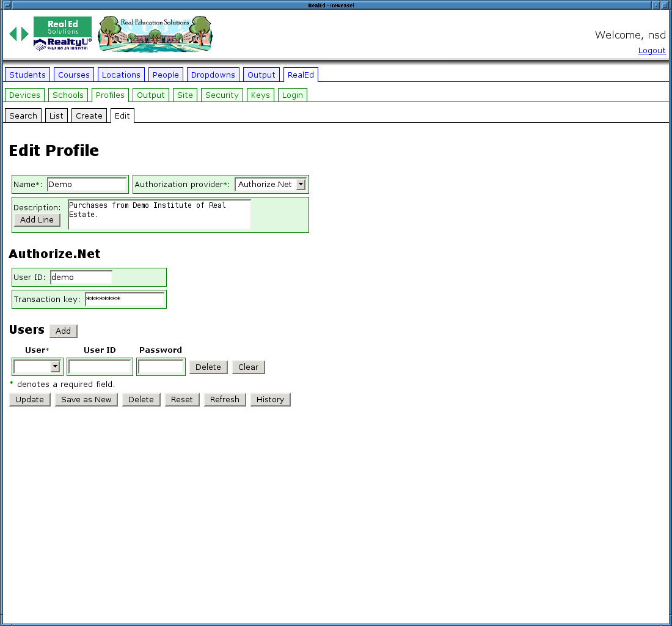
Task: Click the Real Education Solutions banner image
Action: pyautogui.click(x=155, y=34)
